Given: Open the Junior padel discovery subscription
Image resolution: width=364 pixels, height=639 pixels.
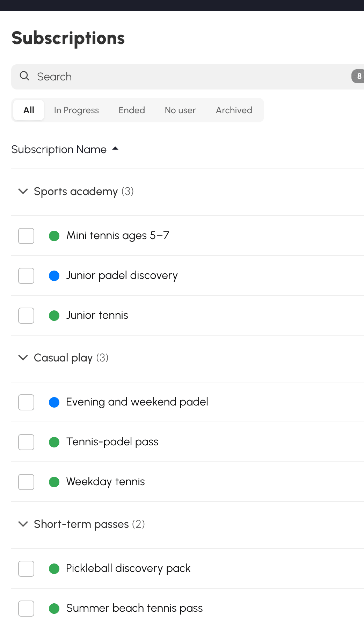Looking at the screenshot, I should [x=122, y=275].
